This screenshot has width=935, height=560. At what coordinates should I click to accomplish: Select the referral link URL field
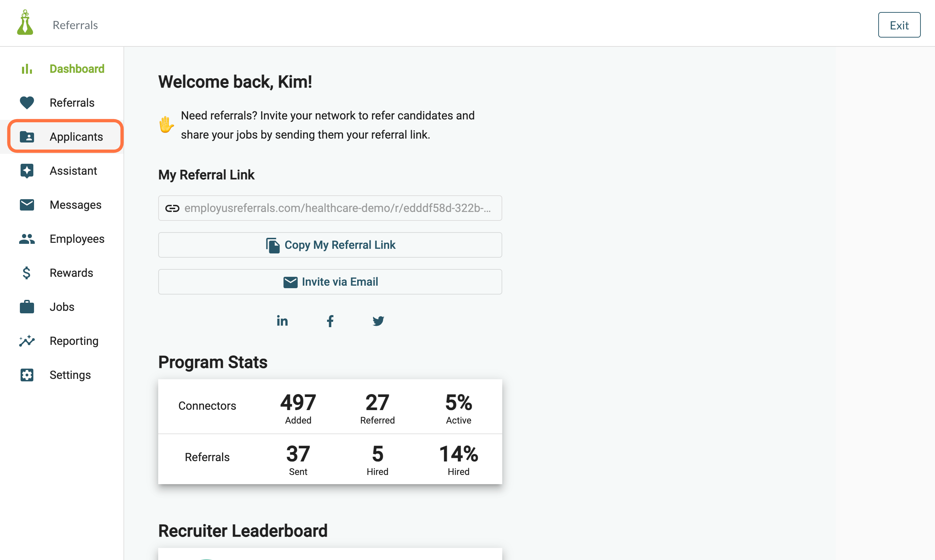tap(330, 208)
